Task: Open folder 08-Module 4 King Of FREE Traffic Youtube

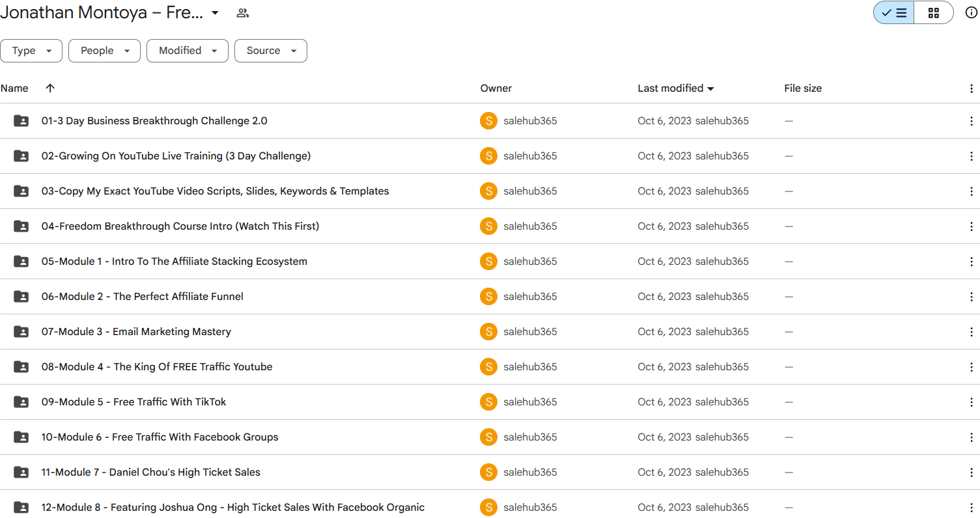Action: click(157, 367)
